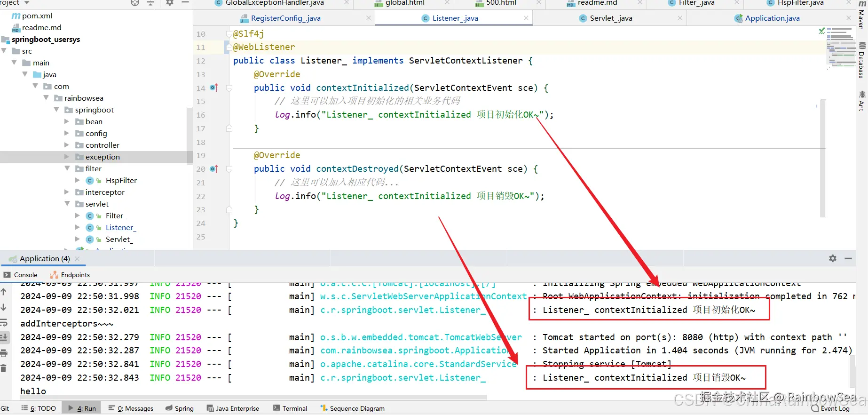The image size is (868, 415).
Task: Open the Spring tool window
Action: click(x=180, y=408)
